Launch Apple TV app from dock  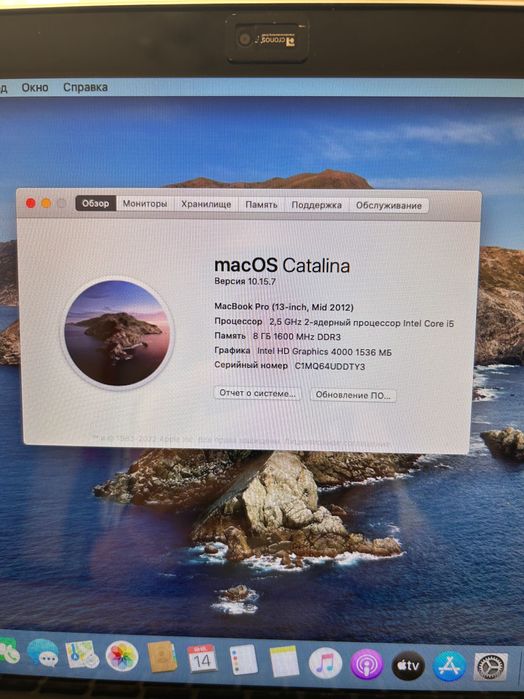(408, 665)
